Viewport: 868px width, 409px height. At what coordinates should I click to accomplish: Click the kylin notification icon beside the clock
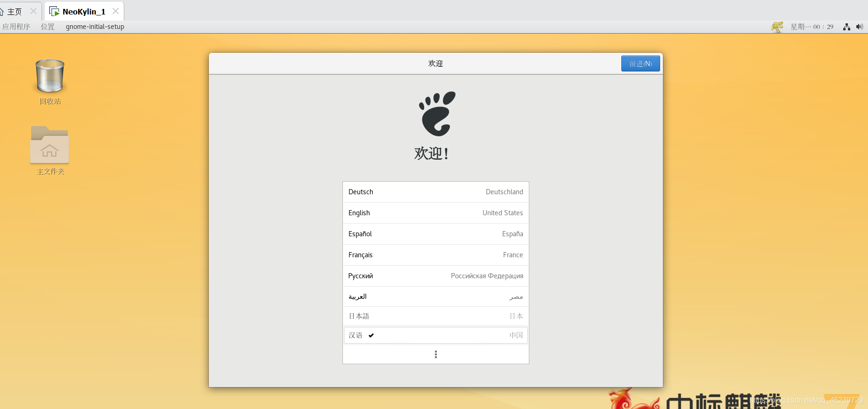(777, 27)
